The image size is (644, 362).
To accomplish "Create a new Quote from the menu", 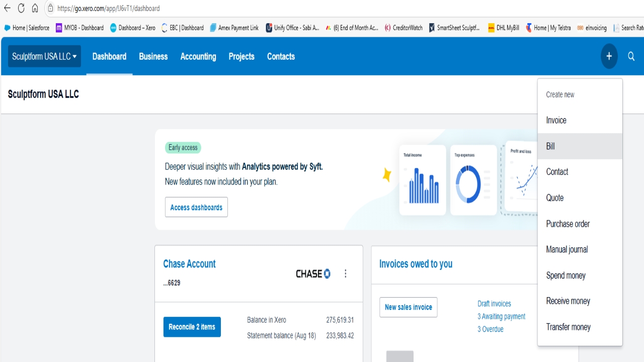I will pyautogui.click(x=580, y=198).
